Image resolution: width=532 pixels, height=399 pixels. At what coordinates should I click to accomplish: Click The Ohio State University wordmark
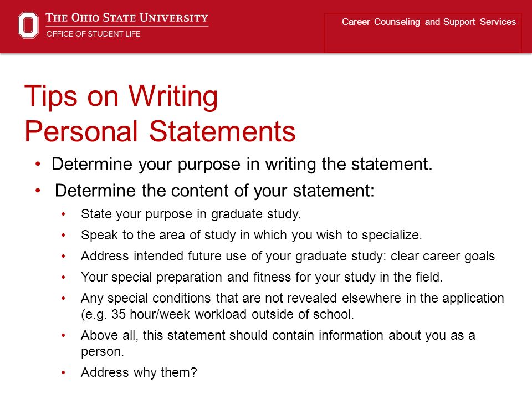click(127, 17)
